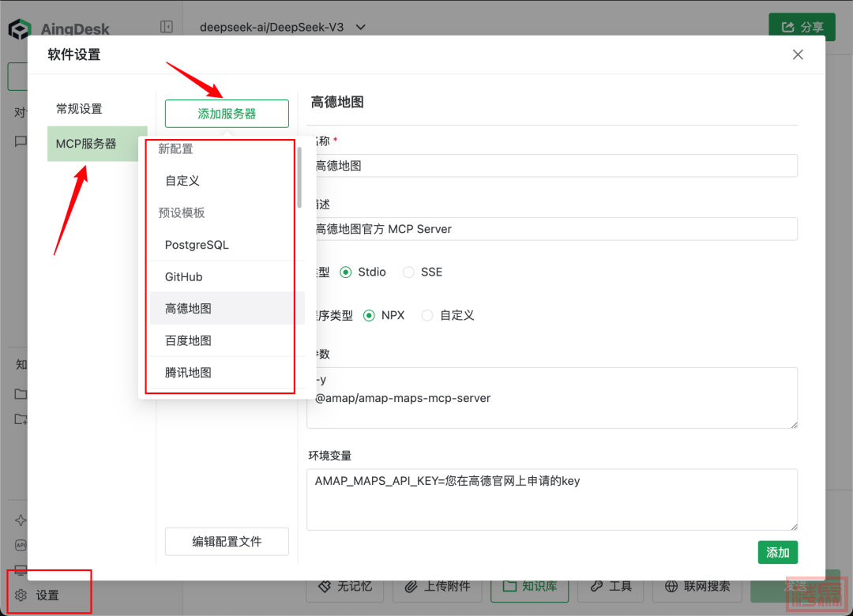853x616 pixels.
Task: Click the 新配置 group header
Action: point(175,148)
